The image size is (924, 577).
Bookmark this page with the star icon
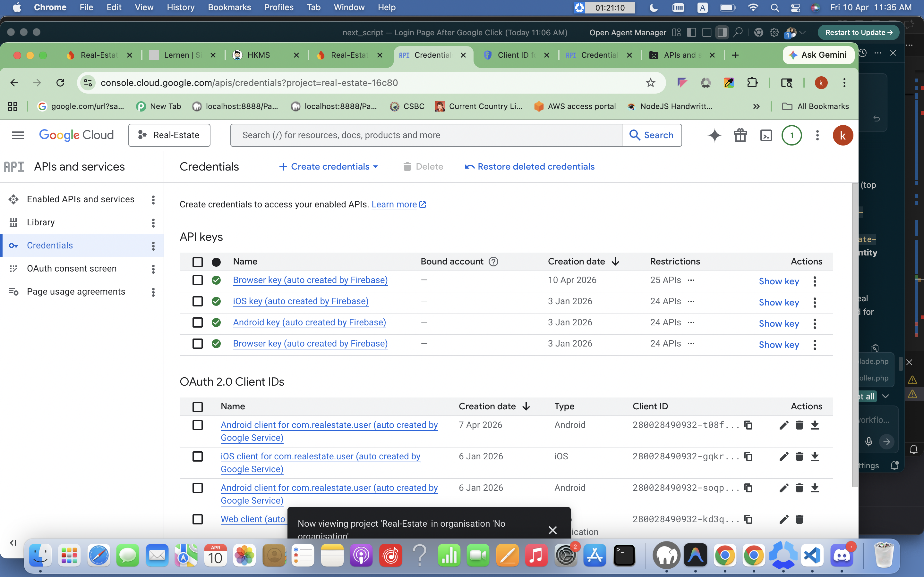coord(650,83)
